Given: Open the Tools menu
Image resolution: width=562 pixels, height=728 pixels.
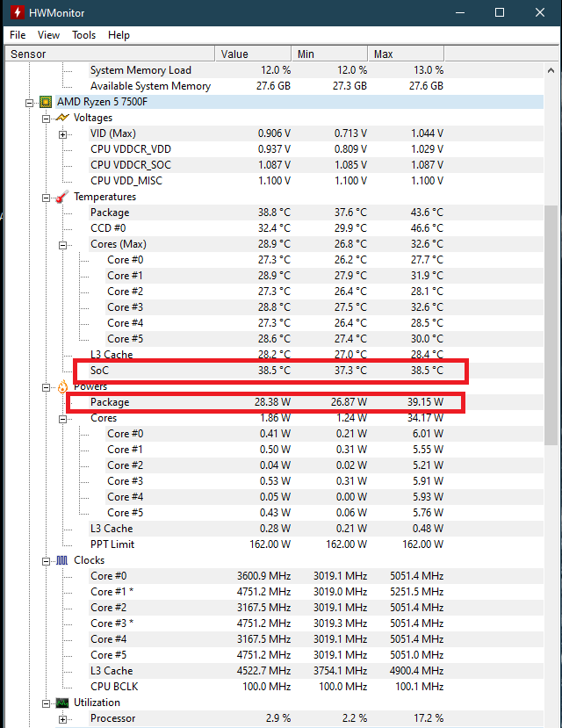Looking at the screenshot, I should coord(84,35).
